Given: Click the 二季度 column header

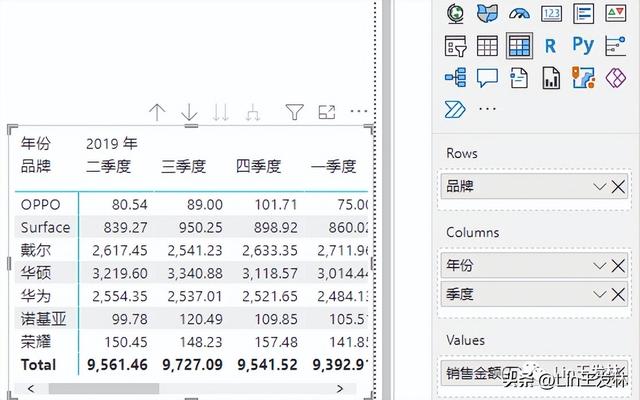Looking at the screenshot, I should pyautogui.click(x=109, y=167).
